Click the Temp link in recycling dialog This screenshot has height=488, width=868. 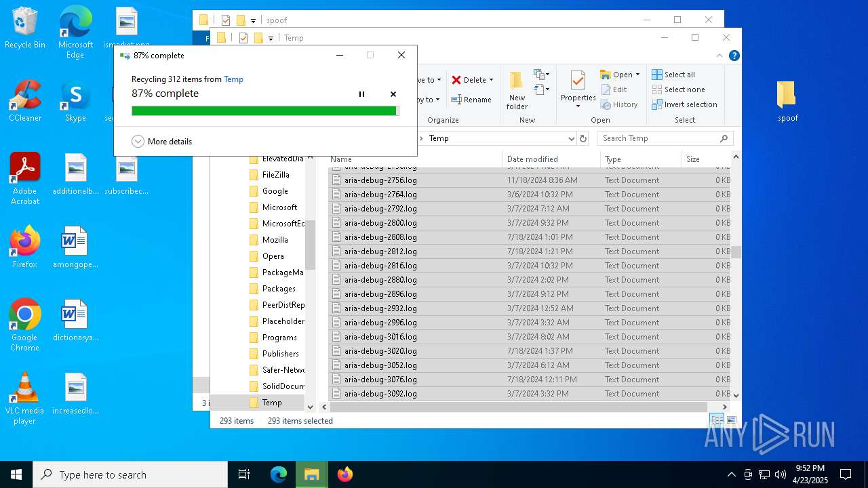[233, 79]
